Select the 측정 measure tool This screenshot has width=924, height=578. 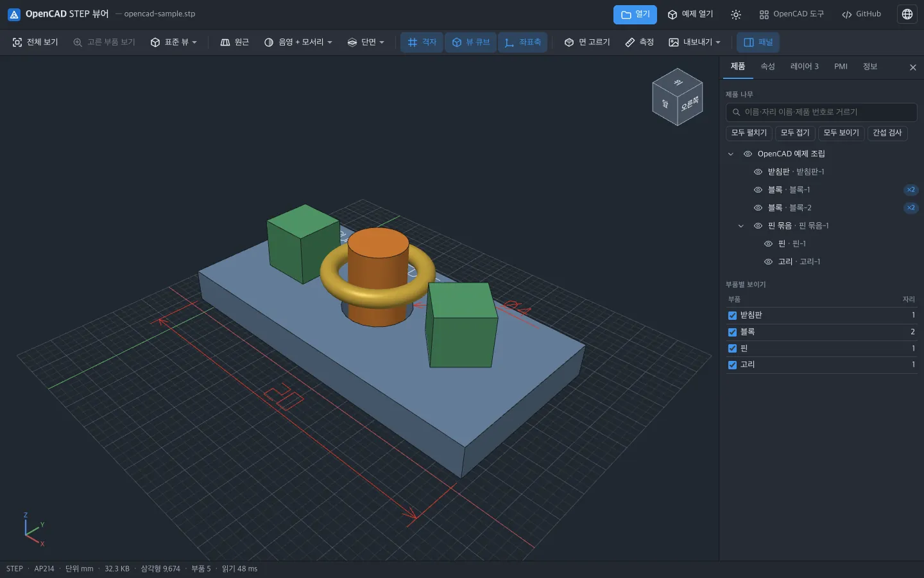639,42
